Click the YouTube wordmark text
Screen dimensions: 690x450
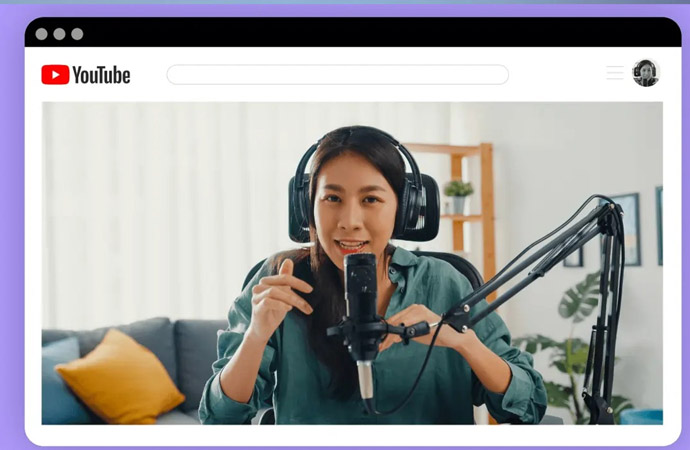(101, 75)
